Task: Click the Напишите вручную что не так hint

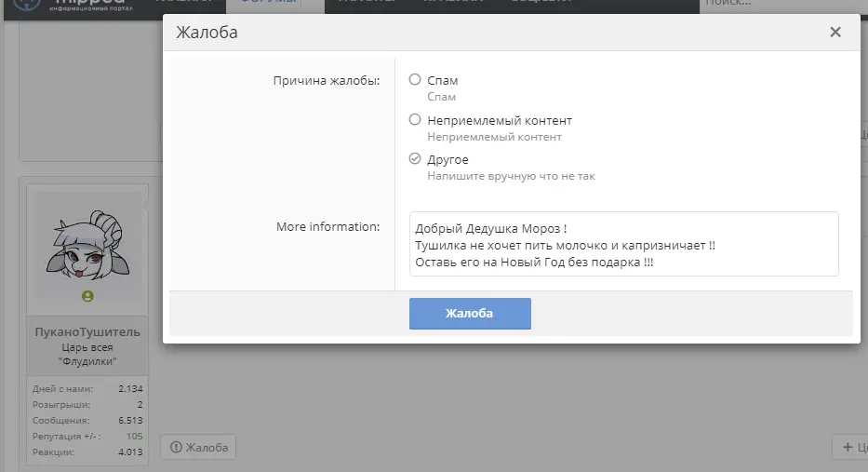Action: [511, 176]
